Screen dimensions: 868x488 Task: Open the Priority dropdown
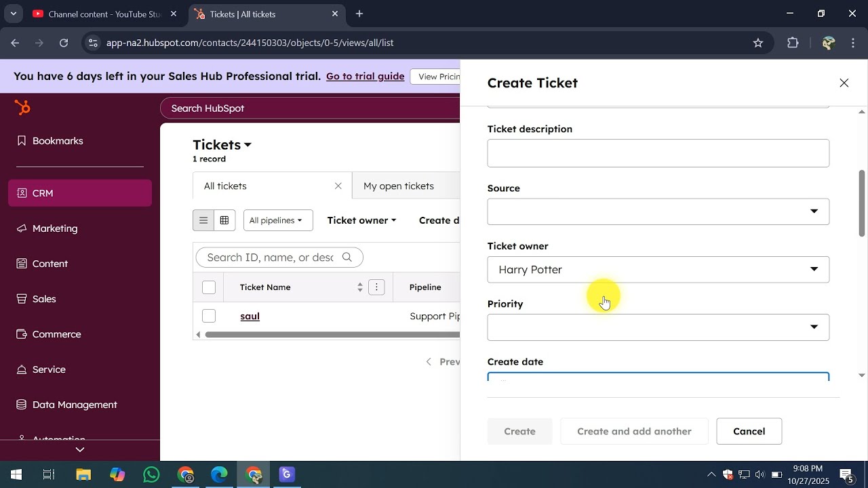coord(658,327)
